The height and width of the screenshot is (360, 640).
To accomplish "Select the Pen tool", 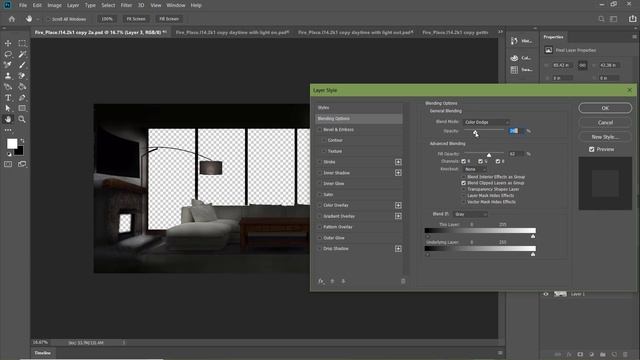I will coord(22,98).
